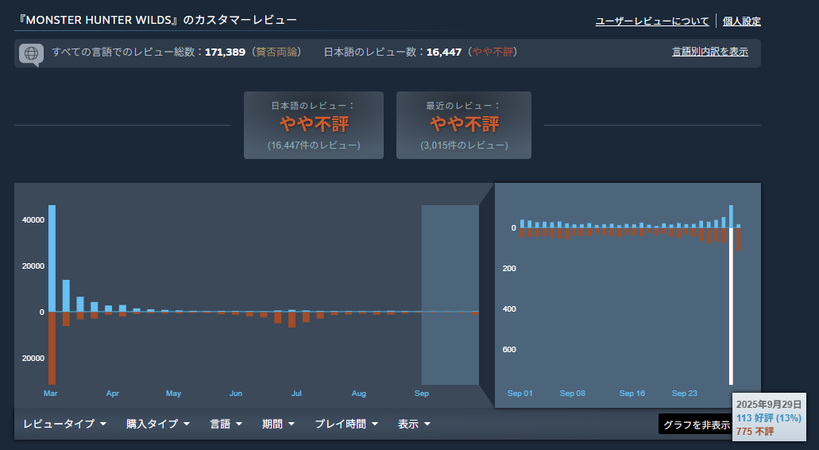The image size is (819, 450).
Task: Click the highlighted Sep 29 bar in recent graph
Action: click(731, 300)
